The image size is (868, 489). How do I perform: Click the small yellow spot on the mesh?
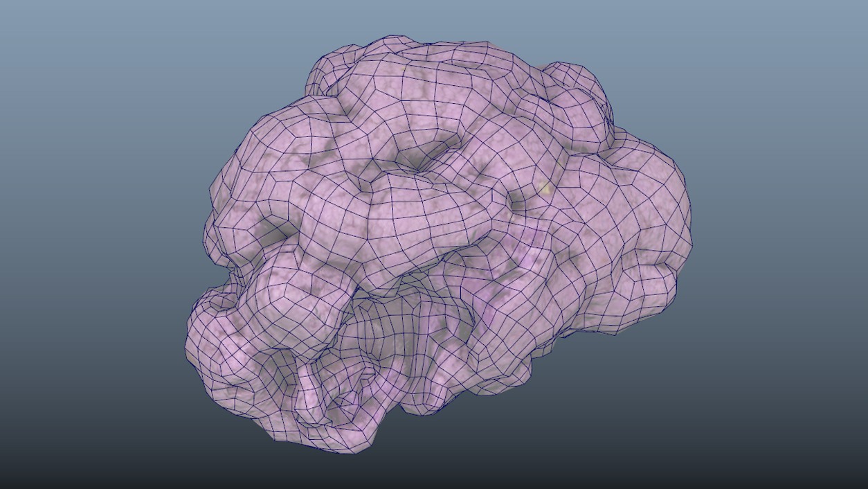pyautogui.click(x=545, y=188)
